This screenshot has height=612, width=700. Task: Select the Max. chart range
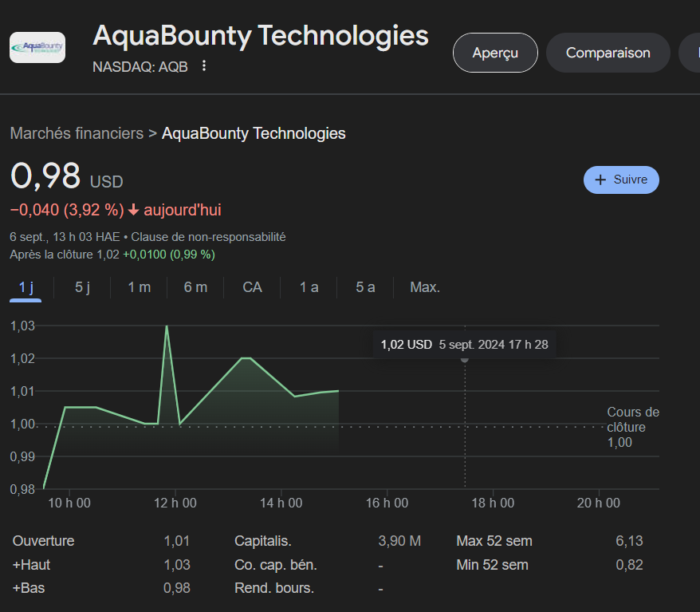pos(425,287)
